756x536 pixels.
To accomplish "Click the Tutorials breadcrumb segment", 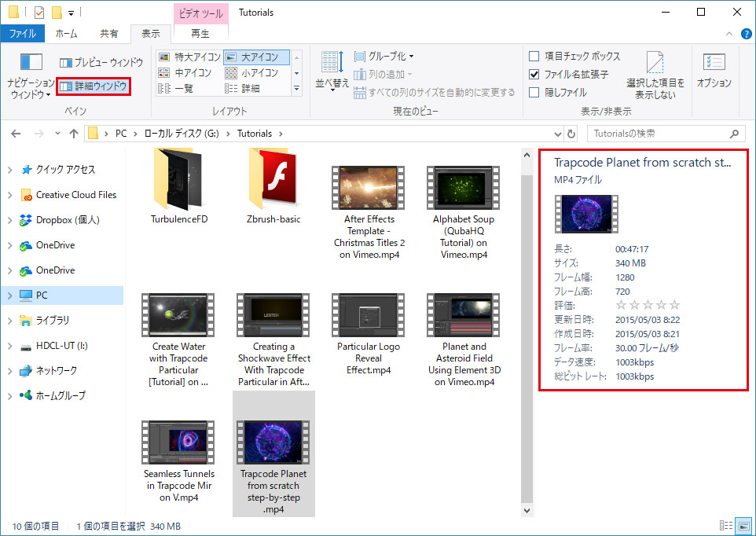I will coord(255,134).
